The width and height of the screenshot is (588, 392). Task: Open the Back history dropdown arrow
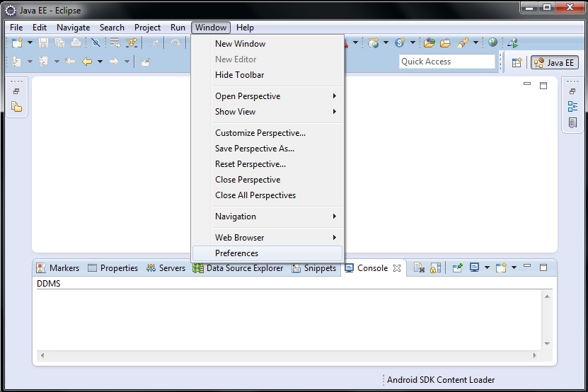pos(100,62)
